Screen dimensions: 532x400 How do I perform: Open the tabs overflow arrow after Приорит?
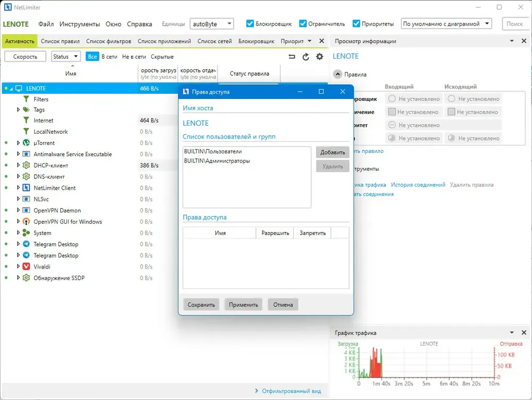coord(310,41)
